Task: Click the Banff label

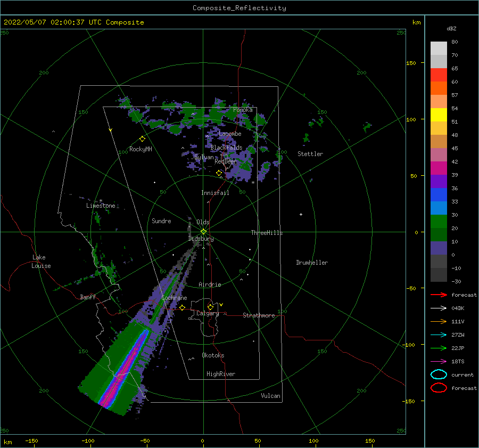Action: pyautogui.click(x=88, y=297)
